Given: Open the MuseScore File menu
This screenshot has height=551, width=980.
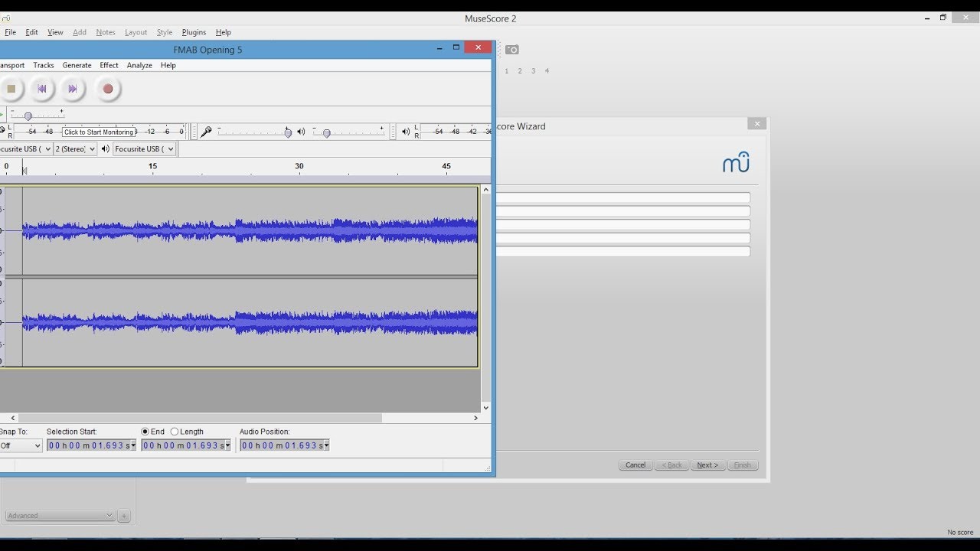Looking at the screenshot, I should 10,32.
